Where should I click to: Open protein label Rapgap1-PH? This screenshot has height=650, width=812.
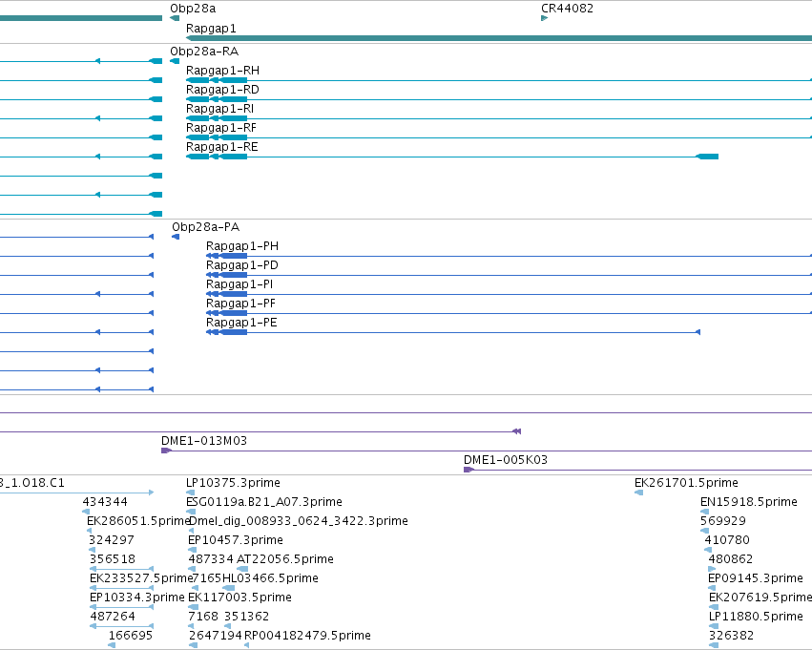pos(242,246)
